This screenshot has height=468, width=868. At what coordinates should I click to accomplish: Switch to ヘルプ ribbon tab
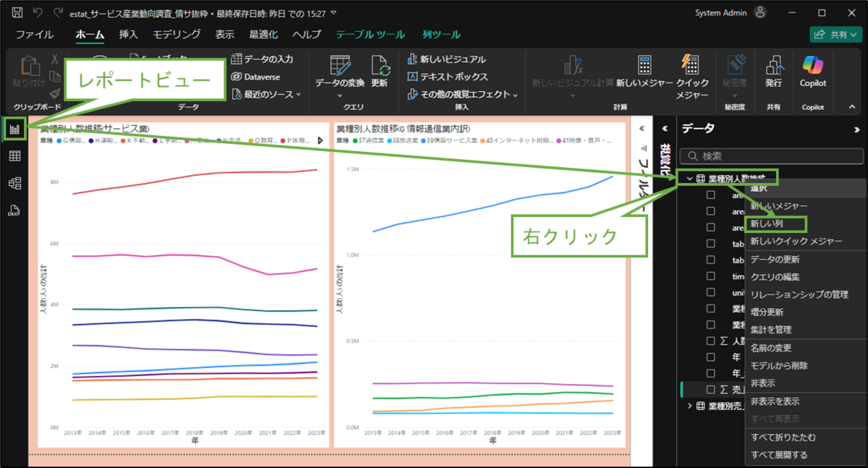[x=307, y=34]
